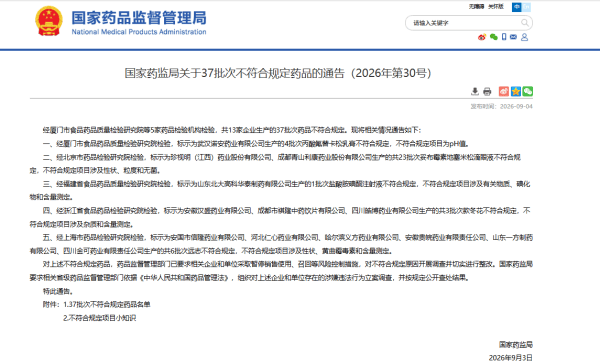Click the 国家药监局 signature at bottom

(x=516, y=345)
